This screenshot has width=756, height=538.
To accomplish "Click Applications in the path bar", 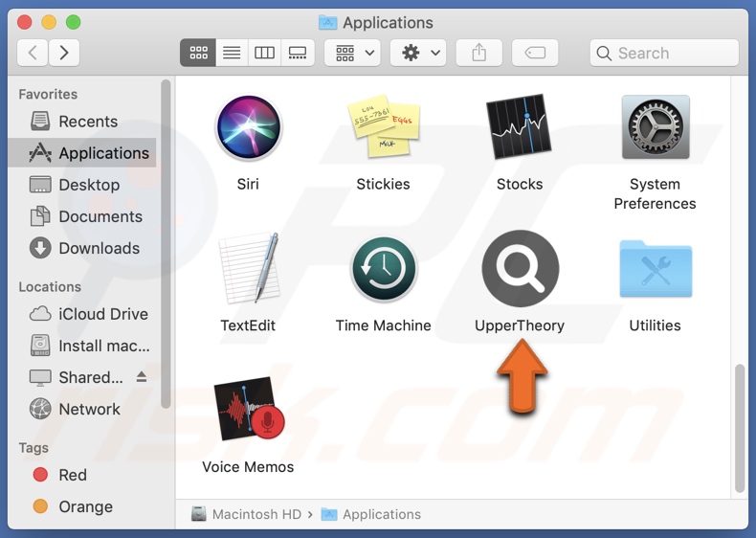I will (370, 514).
